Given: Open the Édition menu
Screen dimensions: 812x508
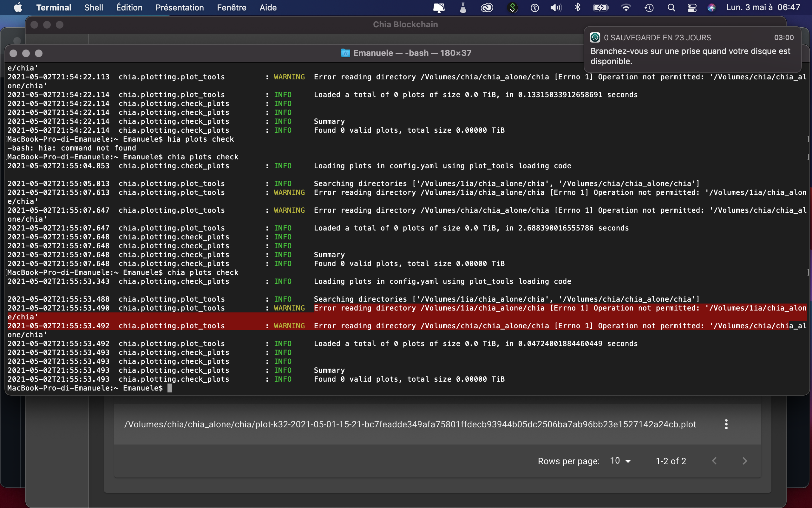Looking at the screenshot, I should point(129,7).
